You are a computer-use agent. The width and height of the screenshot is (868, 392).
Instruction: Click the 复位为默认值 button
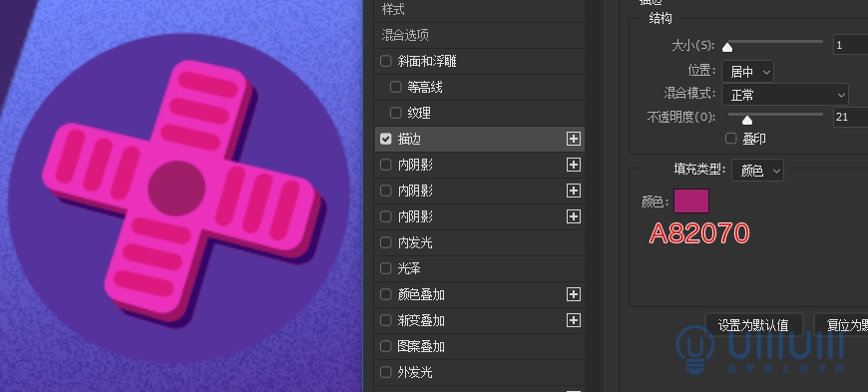841,324
